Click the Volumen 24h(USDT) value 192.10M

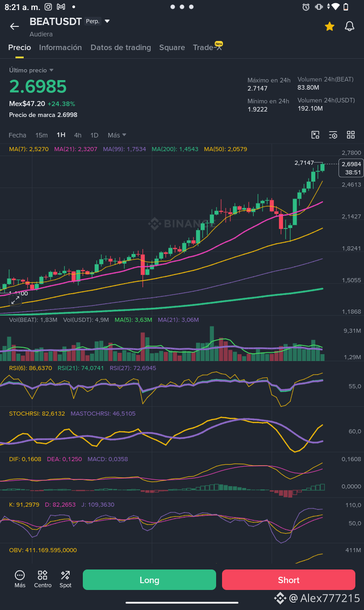pos(310,108)
